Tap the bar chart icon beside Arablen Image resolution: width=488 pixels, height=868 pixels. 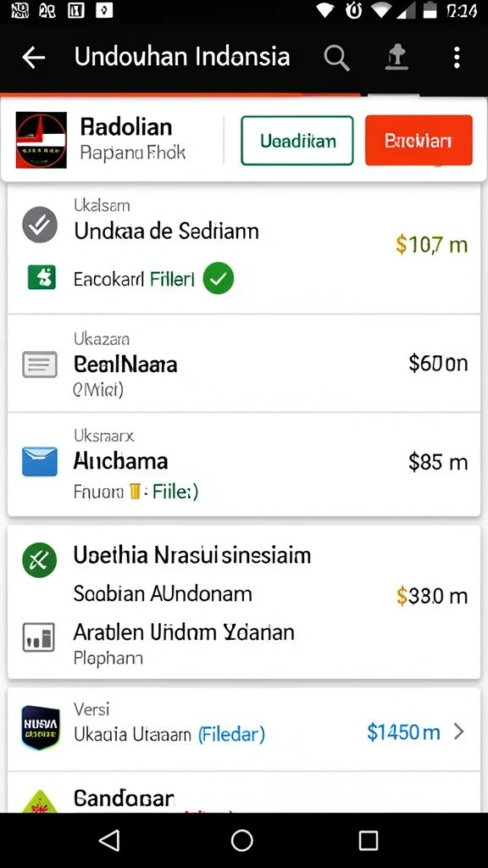[x=38, y=637]
